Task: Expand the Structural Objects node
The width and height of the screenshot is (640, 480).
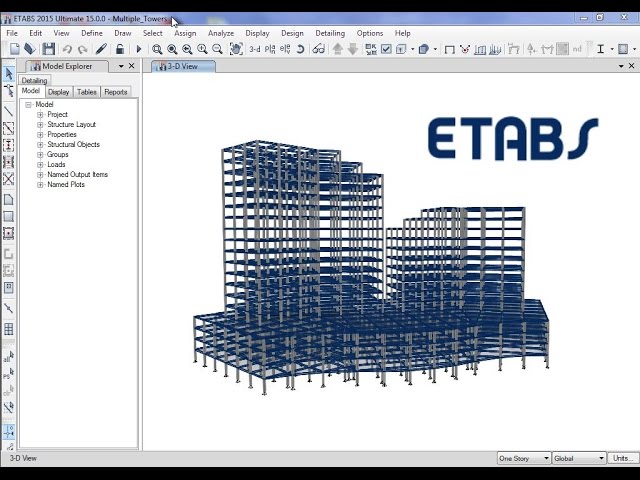Action: tap(40, 144)
